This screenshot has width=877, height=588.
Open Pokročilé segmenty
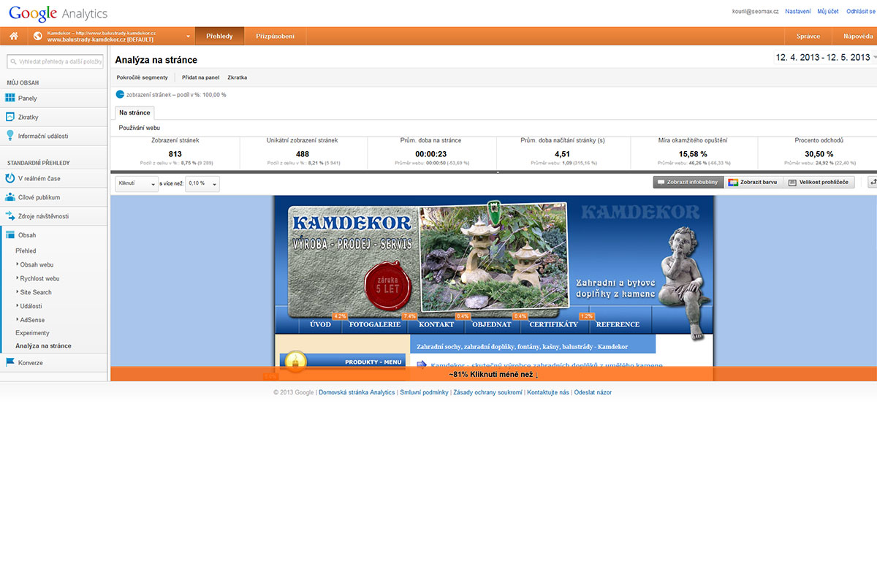tap(142, 77)
